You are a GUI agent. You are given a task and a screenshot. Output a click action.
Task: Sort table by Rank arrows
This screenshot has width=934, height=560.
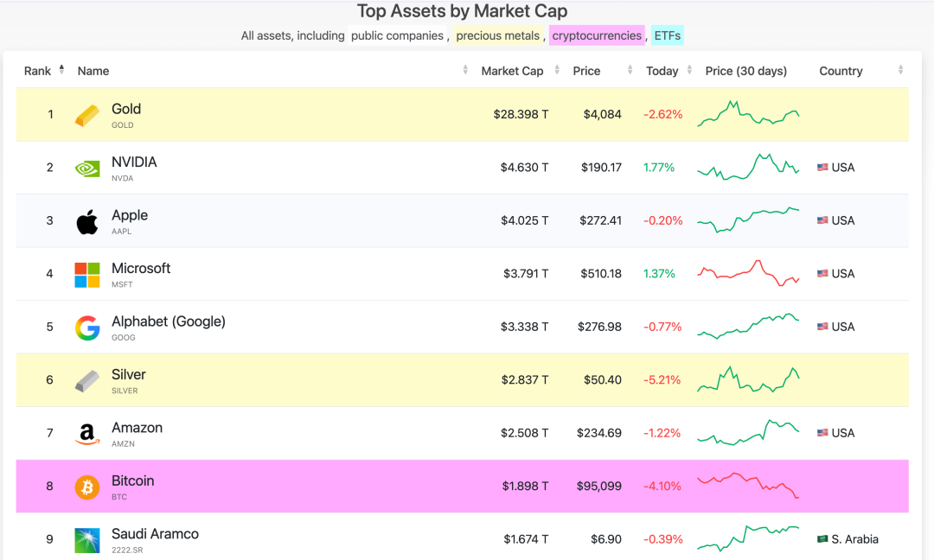point(61,70)
